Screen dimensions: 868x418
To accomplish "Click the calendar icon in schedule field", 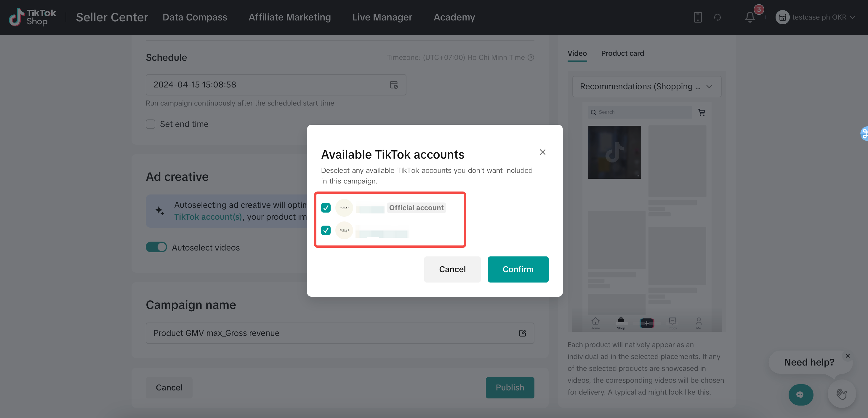I will 394,84.
